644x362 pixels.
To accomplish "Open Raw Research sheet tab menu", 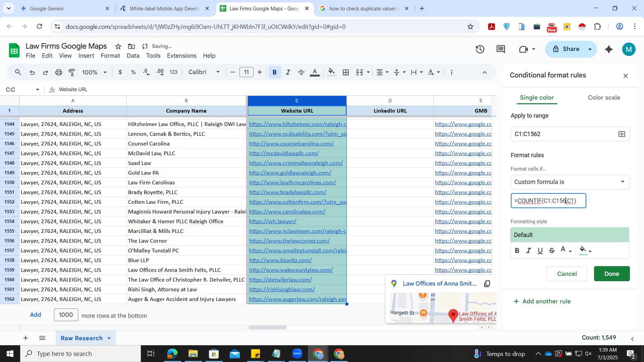I will pos(109,338).
